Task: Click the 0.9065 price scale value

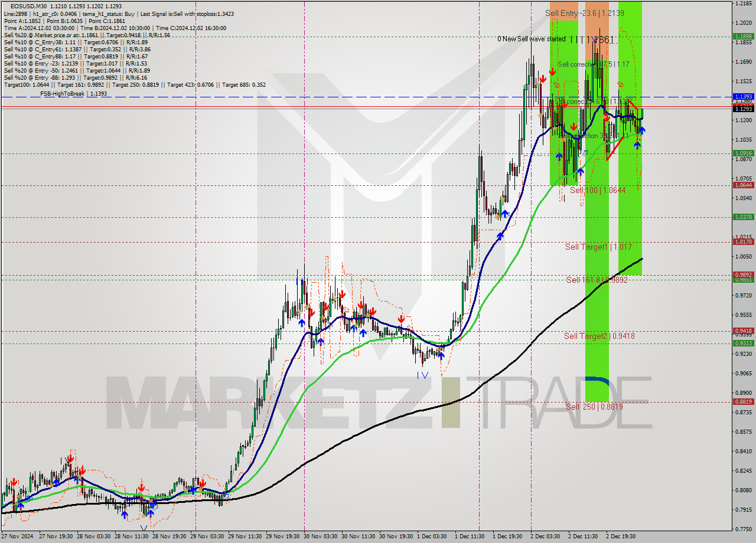Action: [743, 373]
